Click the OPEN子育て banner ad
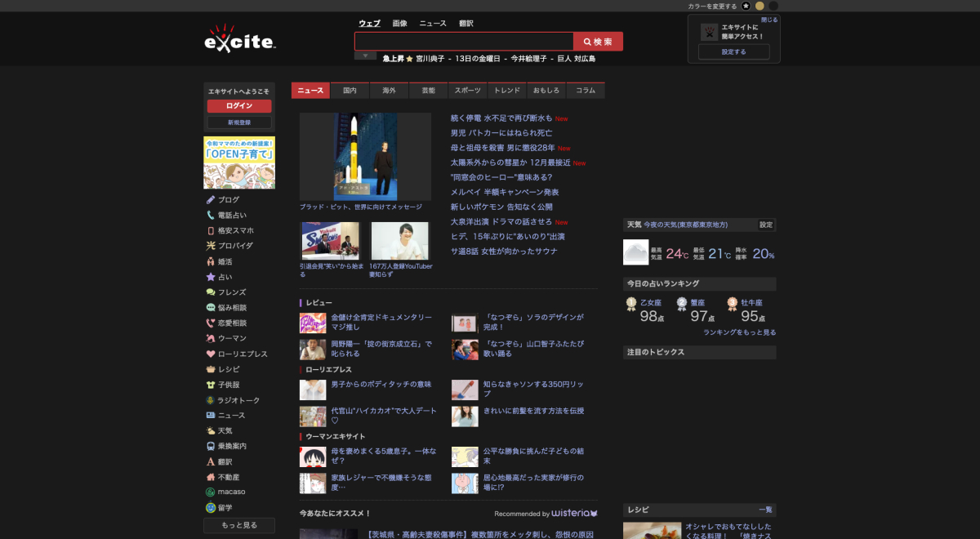The image size is (980, 539). click(239, 163)
